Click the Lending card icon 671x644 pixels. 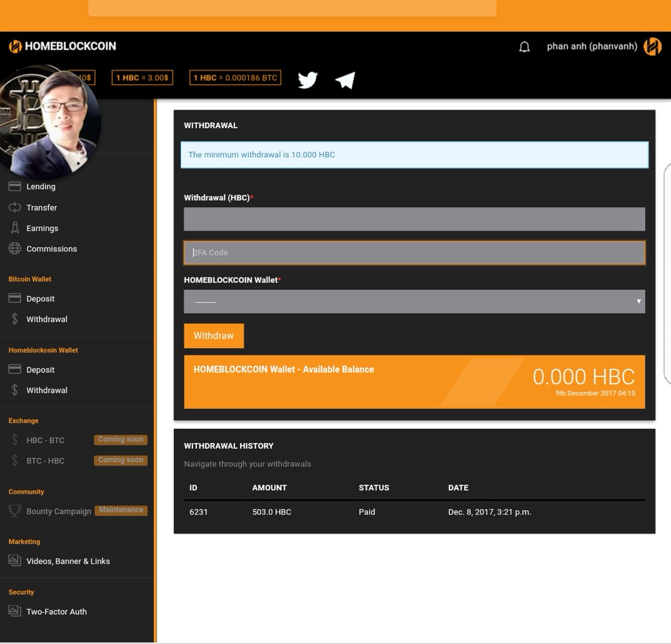(15, 186)
